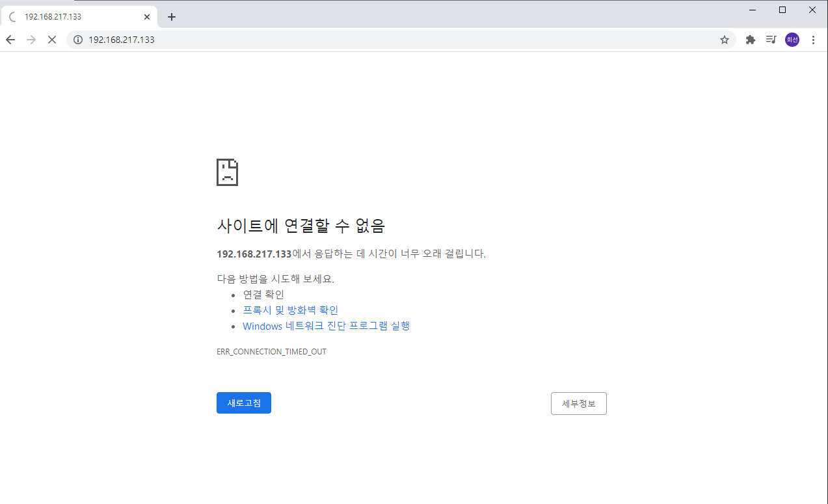Click the 다음 방법을 시도해 보세요 text
Image resolution: width=828 pixels, height=504 pixels.
[275, 279]
